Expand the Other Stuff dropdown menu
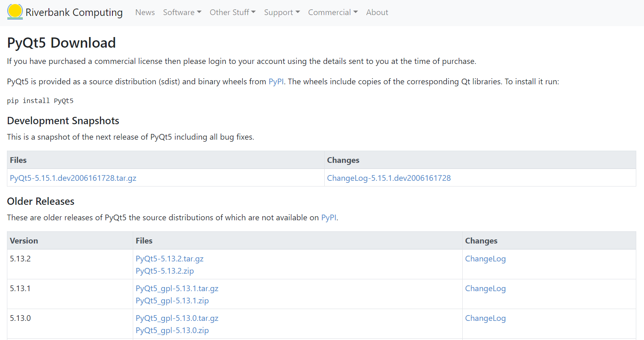Screen dimensions: 644x340 233,12
